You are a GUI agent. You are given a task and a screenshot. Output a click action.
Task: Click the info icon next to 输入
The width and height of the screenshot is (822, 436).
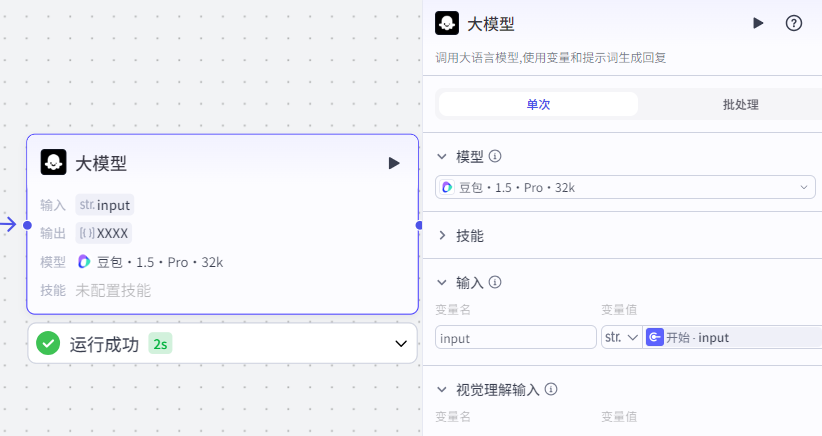tap(495, 282)
